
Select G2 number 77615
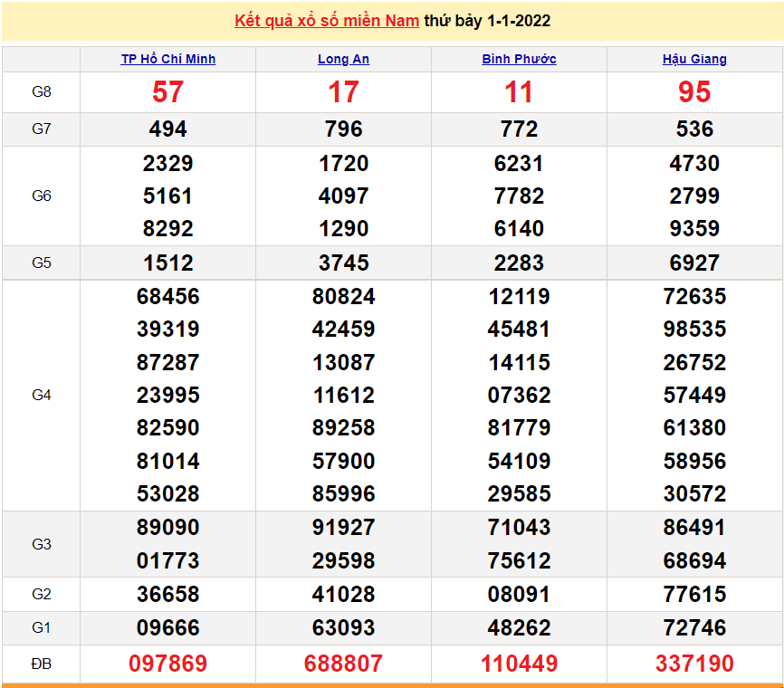[x=694, y=595]
